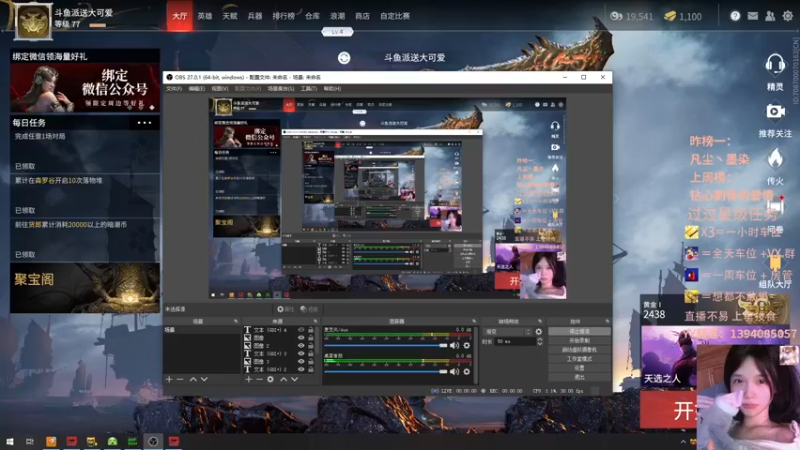This screenshot has width=800, height=450.
Task: Click the 精灵 headset icon
Action: (x=774, y=65)
